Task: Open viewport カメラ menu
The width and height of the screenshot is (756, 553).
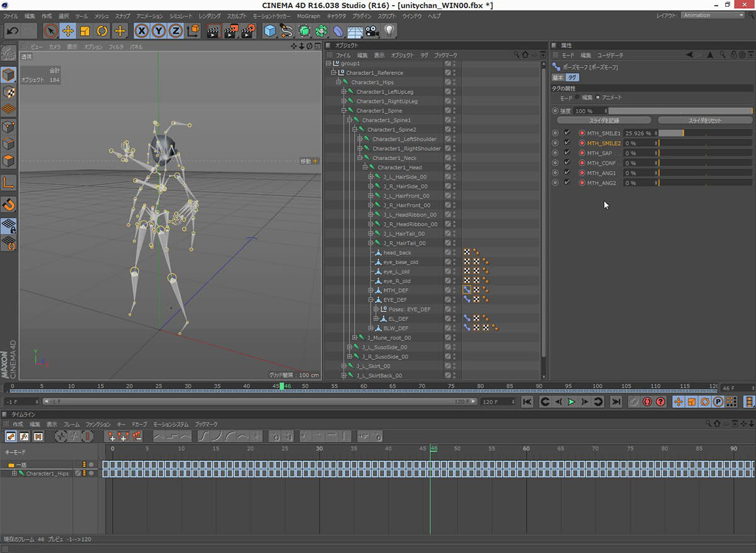Action: 55,47
